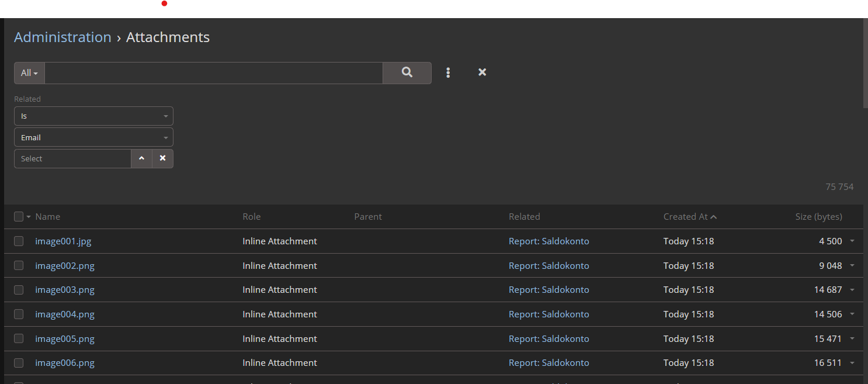Image resolution: width=868 pixels, height=384 pixels.
Task: Go to Administration breadcrumb link
Action: [63, 37]
